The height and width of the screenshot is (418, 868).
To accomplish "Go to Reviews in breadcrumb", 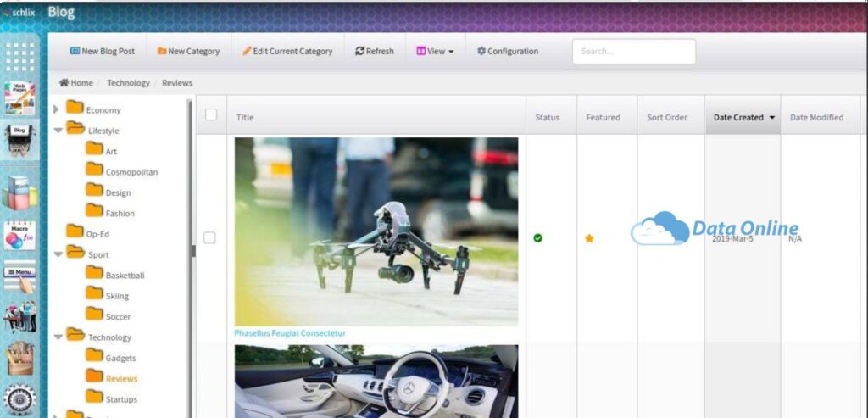I will [177, 82].
